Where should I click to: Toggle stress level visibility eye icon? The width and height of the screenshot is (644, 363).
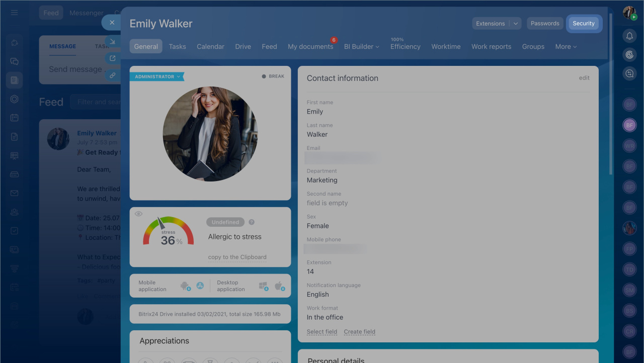tap(138, 214)
